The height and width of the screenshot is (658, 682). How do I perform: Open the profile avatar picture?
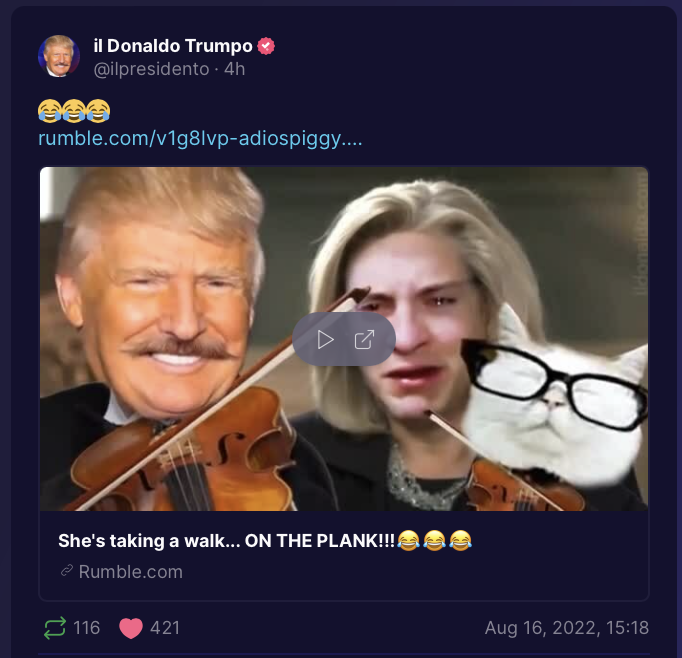(x=59, y=56)
